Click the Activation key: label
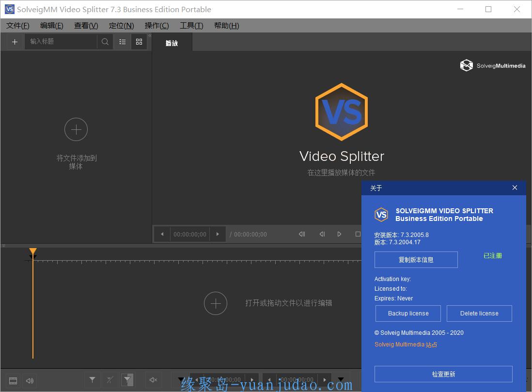 392,279
